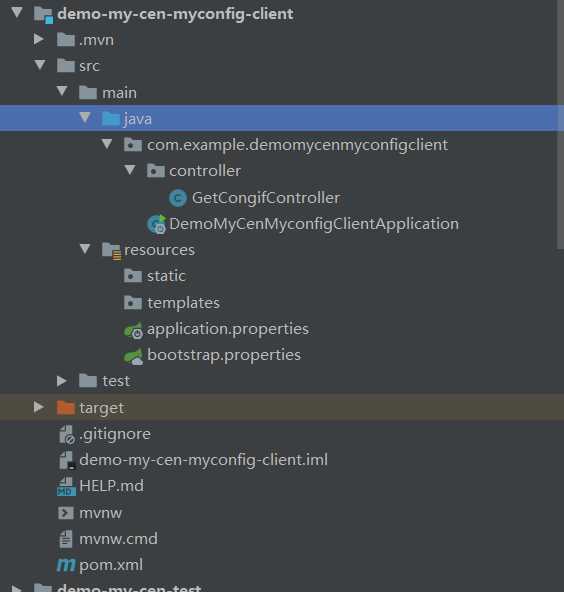Click the application.properties Spring leaf icon
The width and height of the screenshot is (564, 592).
tap(133, 330)
